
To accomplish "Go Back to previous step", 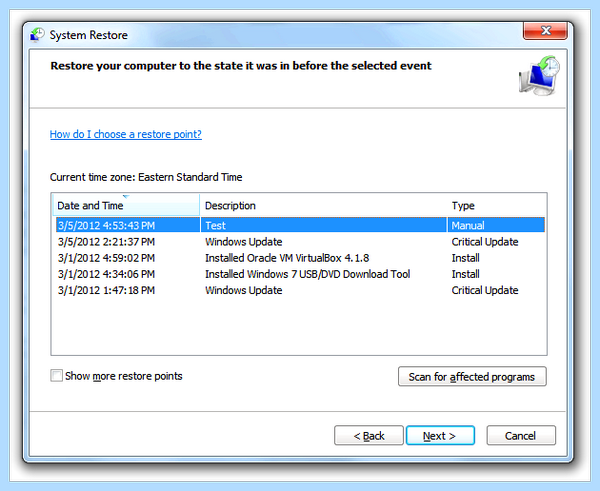I will tap(369, 436).
